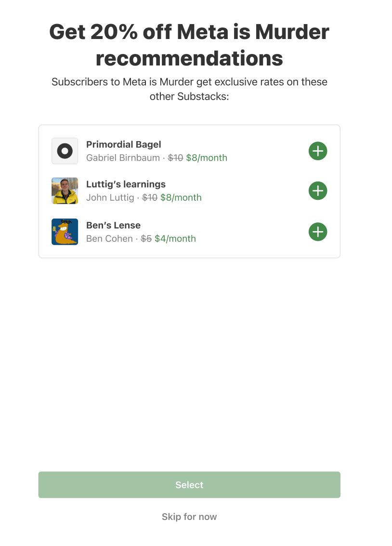Toggle selection of Ben's Lense subscription
The width and height of the screenshot is (392, 546).
tap(317, 232)
